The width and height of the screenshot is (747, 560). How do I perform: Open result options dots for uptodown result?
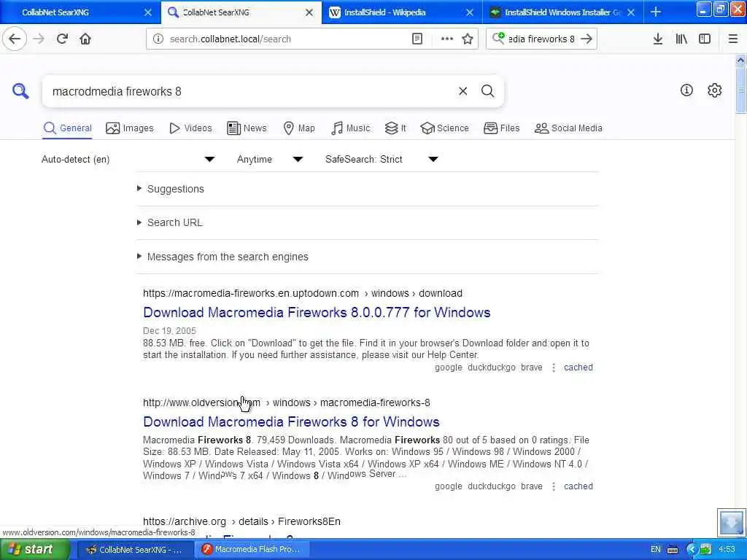pos(554,367)
